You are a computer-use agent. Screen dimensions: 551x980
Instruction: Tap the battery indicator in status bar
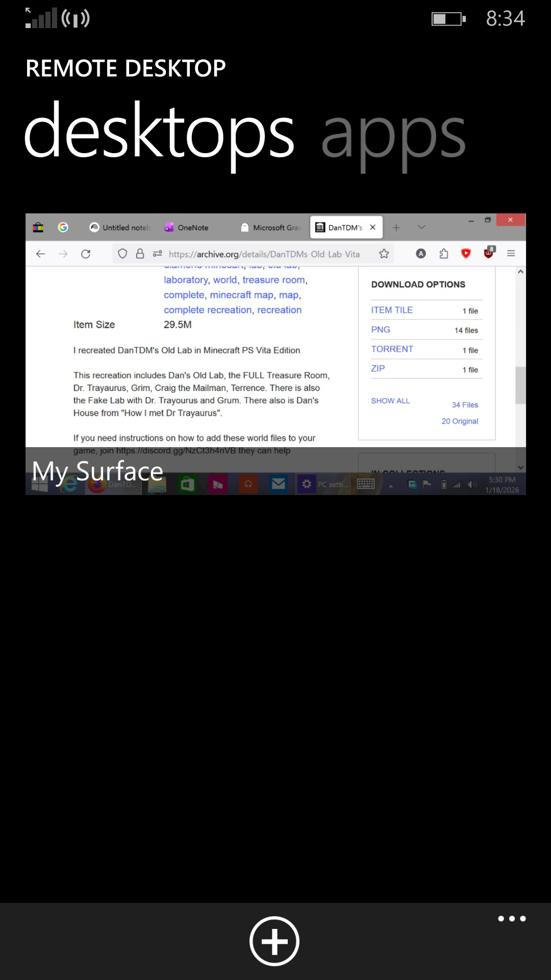tap(448, 19)
